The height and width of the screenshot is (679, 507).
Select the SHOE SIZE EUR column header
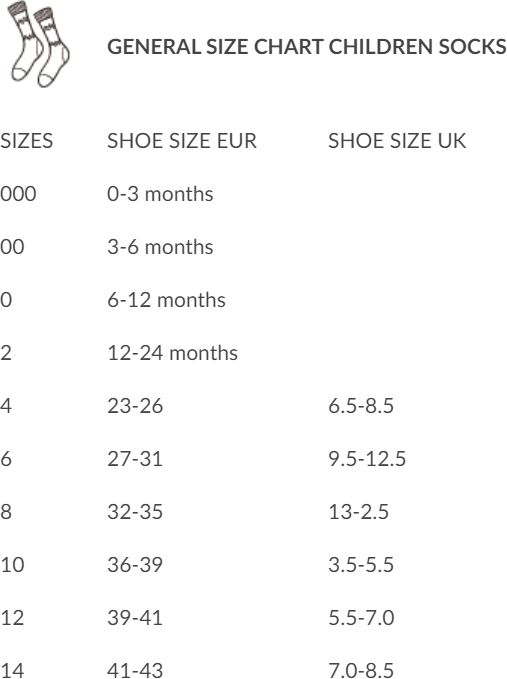point(182,141)
